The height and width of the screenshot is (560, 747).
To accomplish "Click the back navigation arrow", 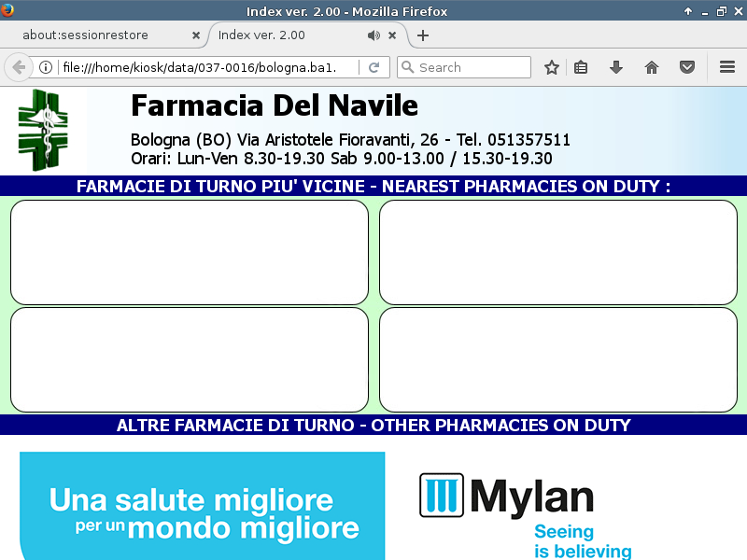I will 19,67.
